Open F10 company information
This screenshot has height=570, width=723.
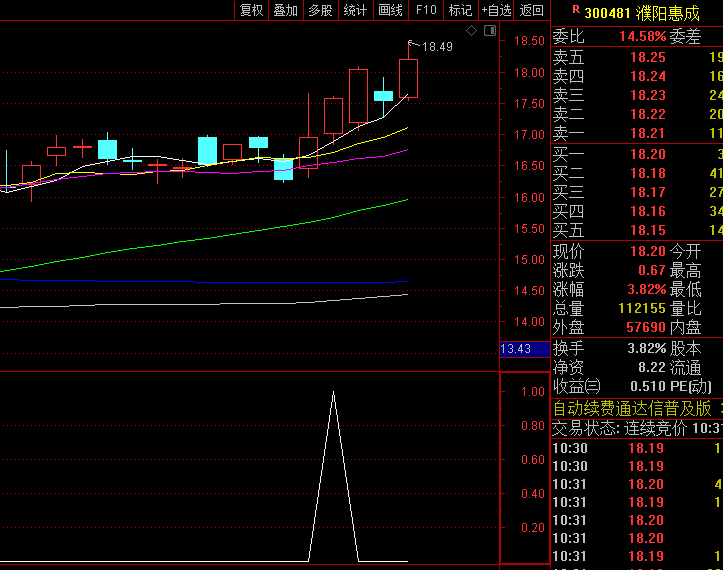426,10
